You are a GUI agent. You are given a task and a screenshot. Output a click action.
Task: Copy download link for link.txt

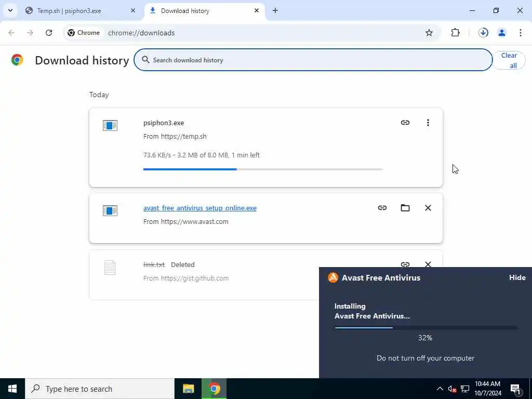[405, 264]
